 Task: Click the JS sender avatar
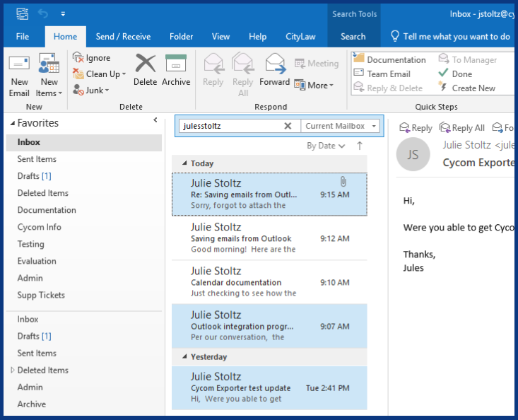point(413,154)
